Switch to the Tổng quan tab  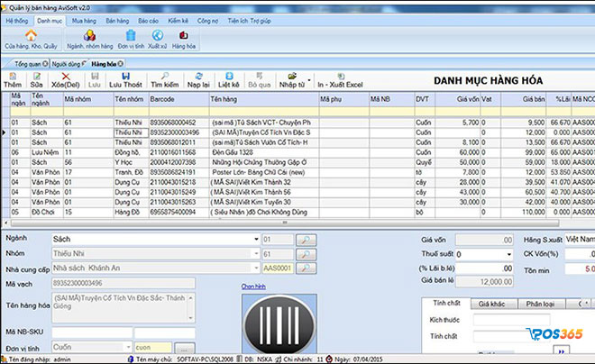[x=32, y=66]
